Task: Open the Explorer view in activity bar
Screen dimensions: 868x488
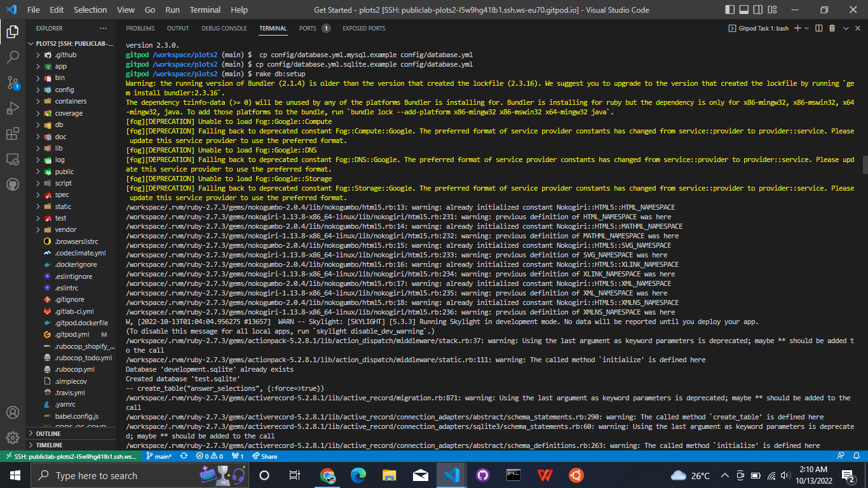Action: (13, 32)
